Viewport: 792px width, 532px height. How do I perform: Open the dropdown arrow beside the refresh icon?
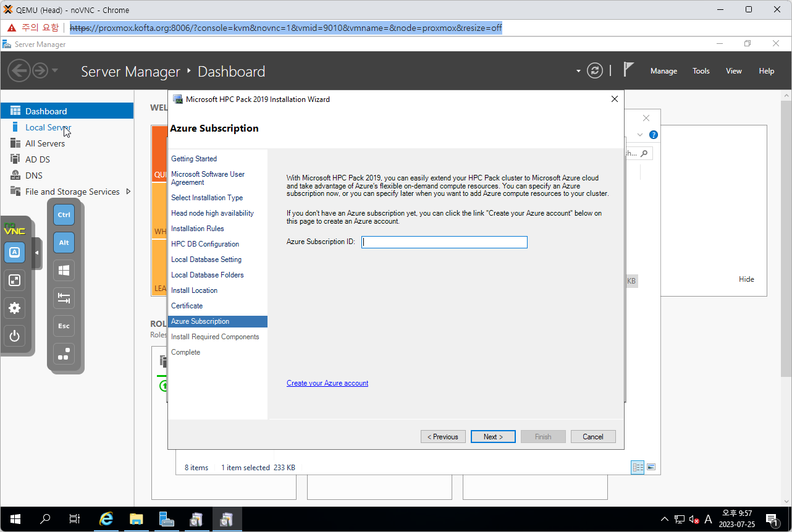point(578,71)
